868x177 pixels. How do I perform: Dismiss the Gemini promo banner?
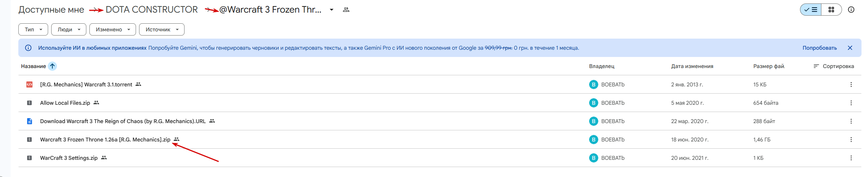click(850, 48)
